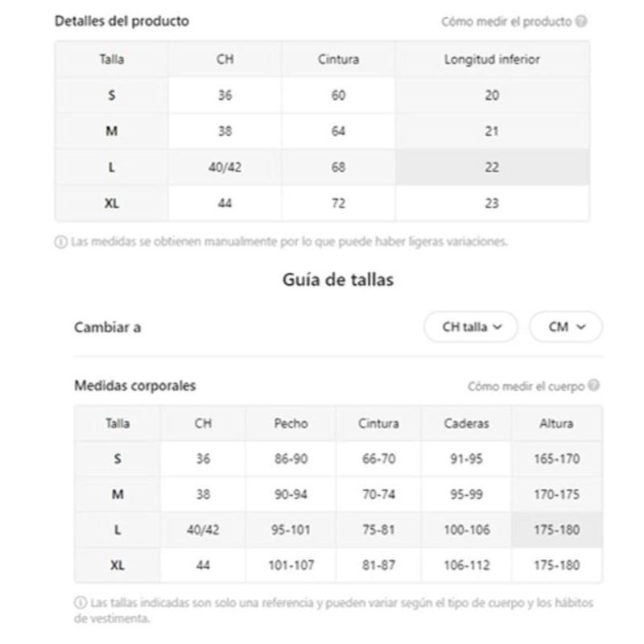
Task: Click the Longitud inferior column header
Action: (x=492, y=59)
